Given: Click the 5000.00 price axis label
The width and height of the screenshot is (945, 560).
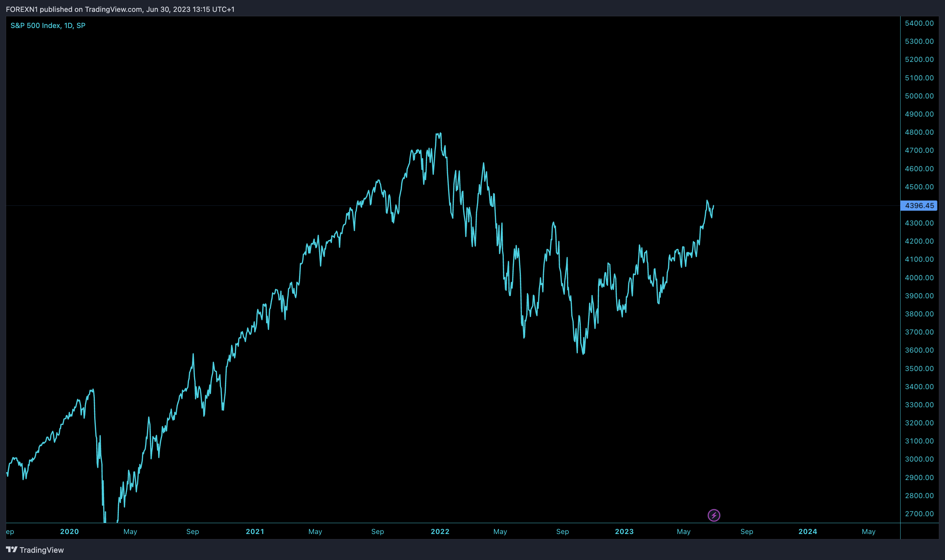Looking at the screenshot, I should click(919, 96).
